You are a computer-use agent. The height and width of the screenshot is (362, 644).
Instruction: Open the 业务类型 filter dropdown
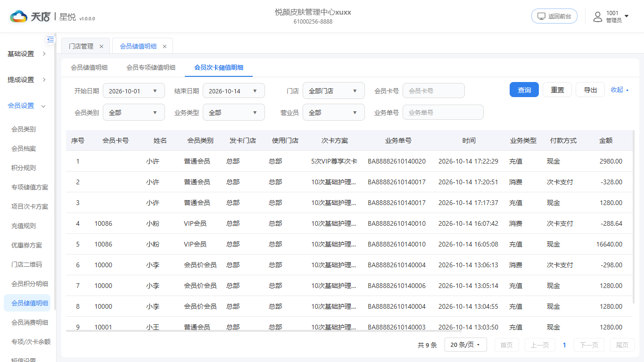coord(234,113)
